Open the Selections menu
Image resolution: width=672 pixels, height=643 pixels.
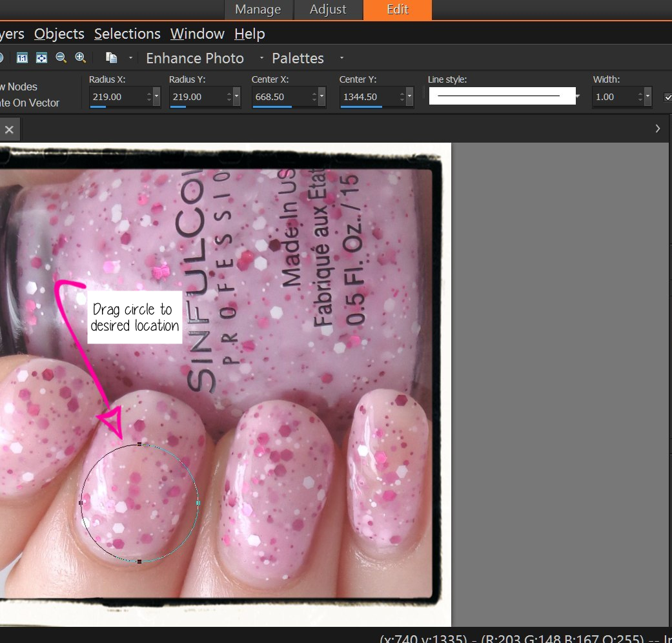(x=127, y=34)
